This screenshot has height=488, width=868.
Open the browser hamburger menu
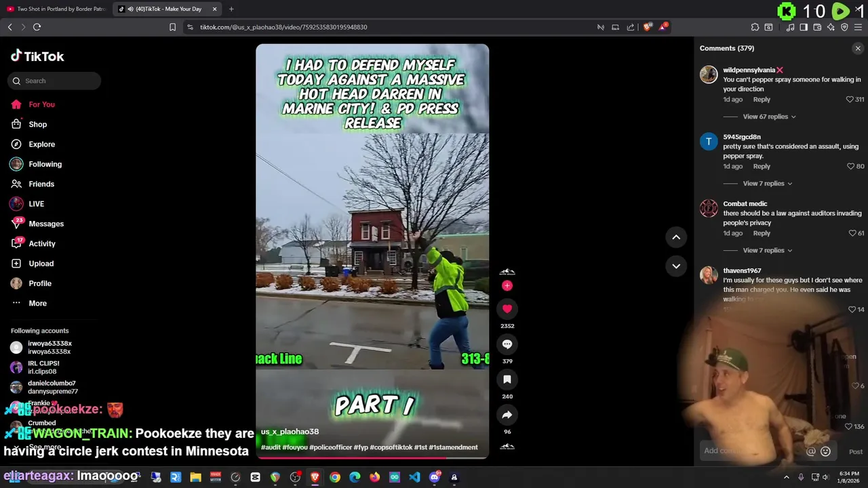(x=858, y=27)
